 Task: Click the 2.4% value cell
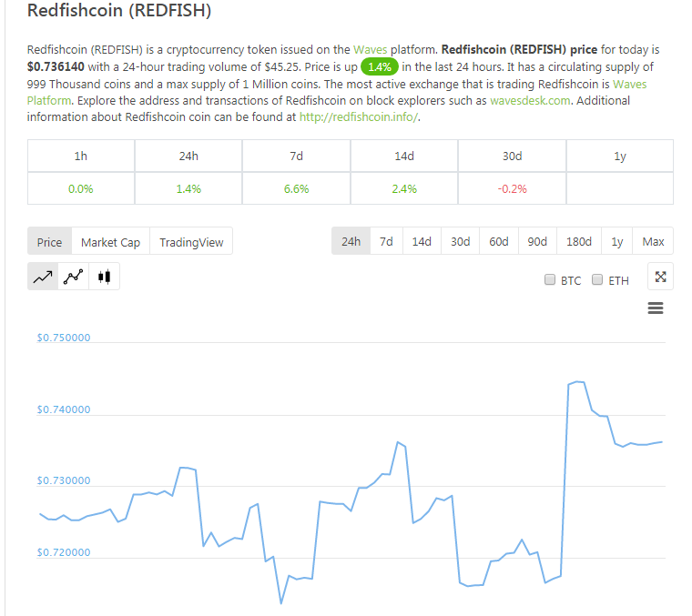(x=404, y=188)
